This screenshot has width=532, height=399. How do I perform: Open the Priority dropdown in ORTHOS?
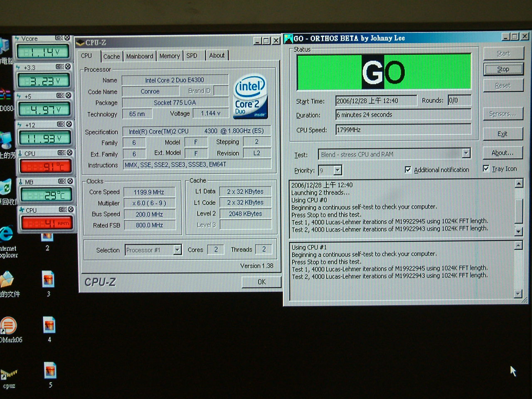coord(337,170)
